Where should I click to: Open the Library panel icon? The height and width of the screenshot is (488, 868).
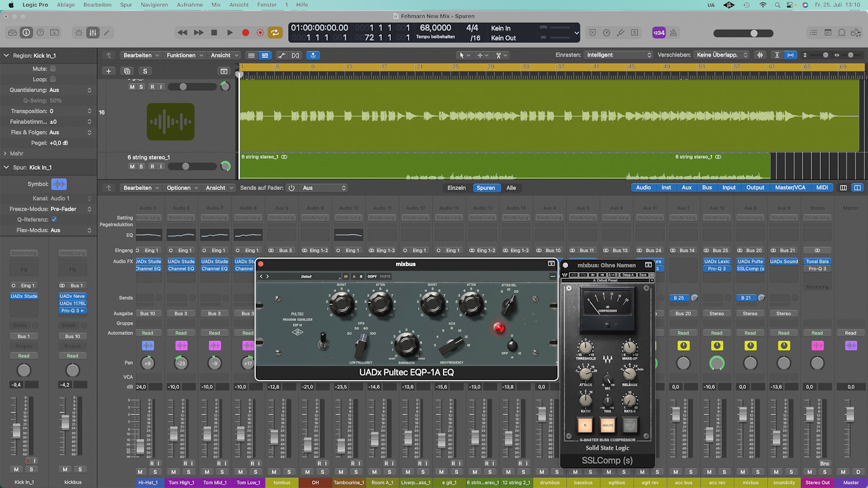click(x=12, y=32)
